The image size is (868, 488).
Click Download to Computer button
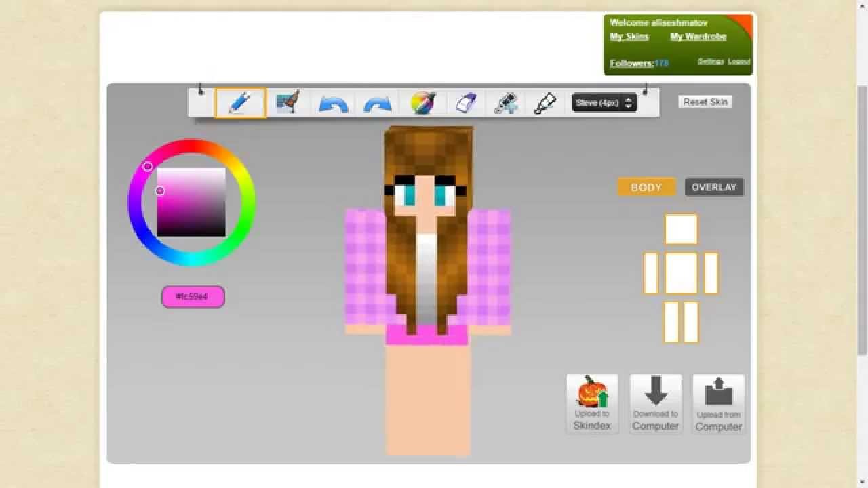[x=656, y=404]
